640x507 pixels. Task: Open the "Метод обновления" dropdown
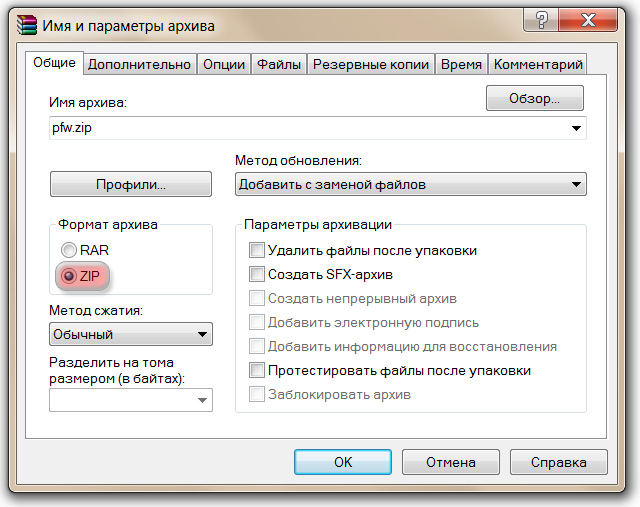[576, 184]
